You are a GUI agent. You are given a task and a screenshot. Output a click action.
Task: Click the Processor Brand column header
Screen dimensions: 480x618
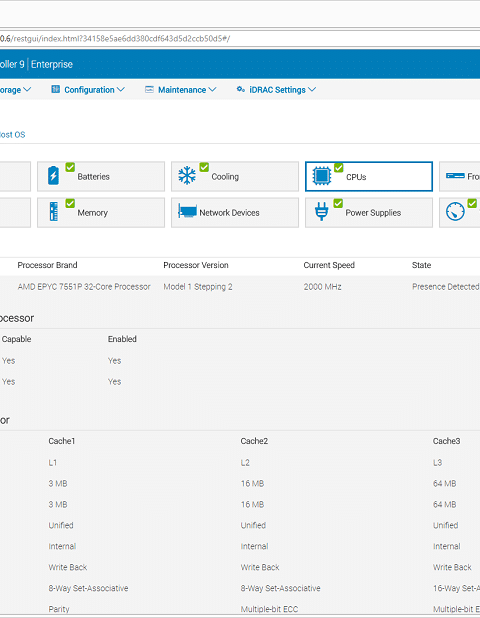pos(47,265)
